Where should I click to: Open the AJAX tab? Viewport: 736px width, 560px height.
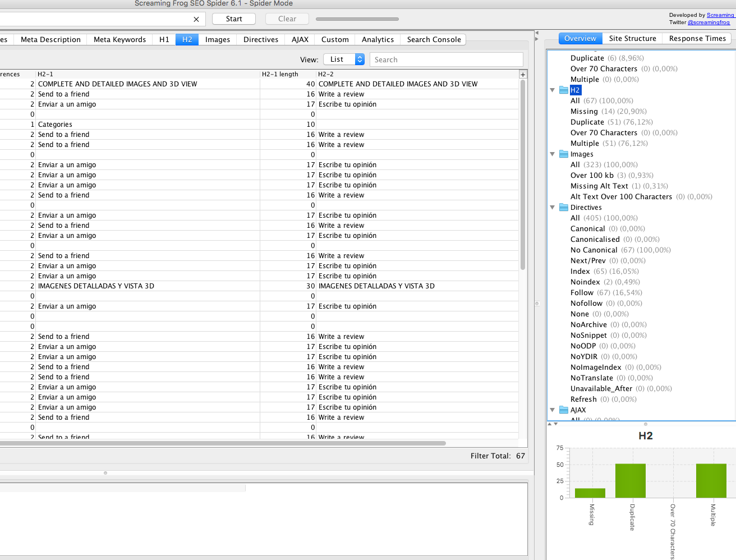pyautogui.click(x=300, y=40)
